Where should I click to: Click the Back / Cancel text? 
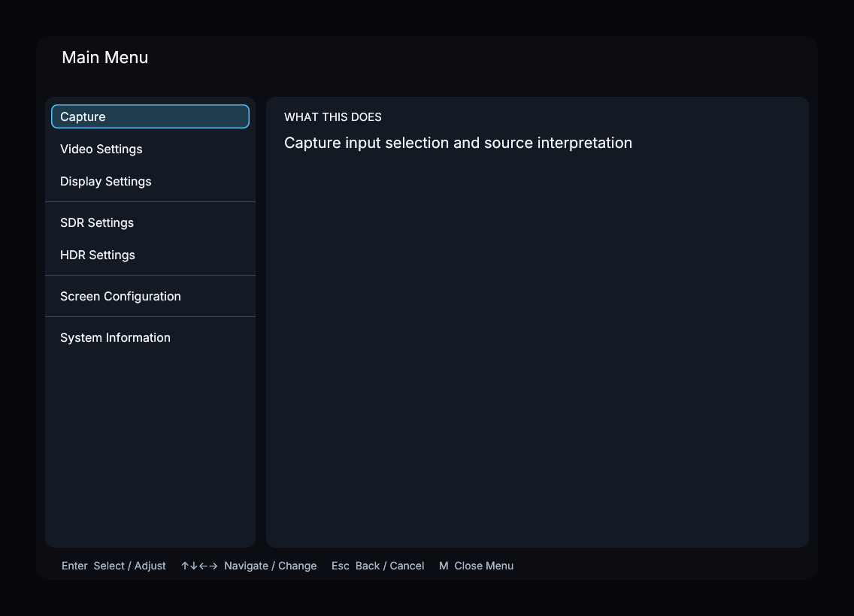coord(389,566)
